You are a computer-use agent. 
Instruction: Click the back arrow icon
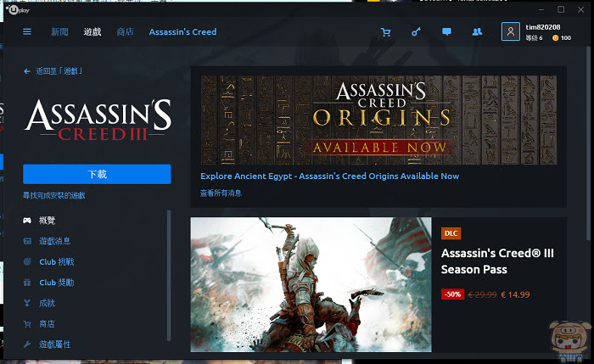click(27, 71)
